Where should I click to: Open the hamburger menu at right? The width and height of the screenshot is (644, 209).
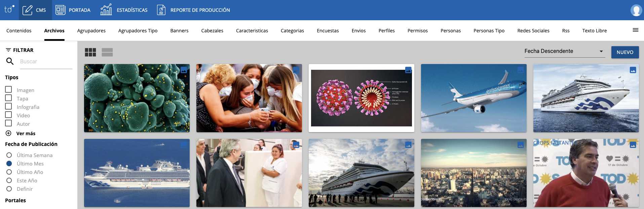(x=635, y=30)
